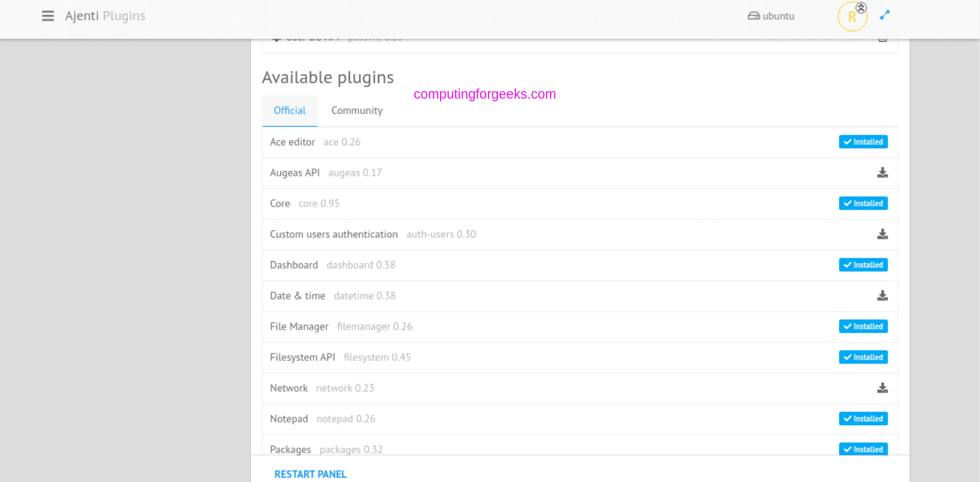Select the File Manager plugin name

click(299, 327)
